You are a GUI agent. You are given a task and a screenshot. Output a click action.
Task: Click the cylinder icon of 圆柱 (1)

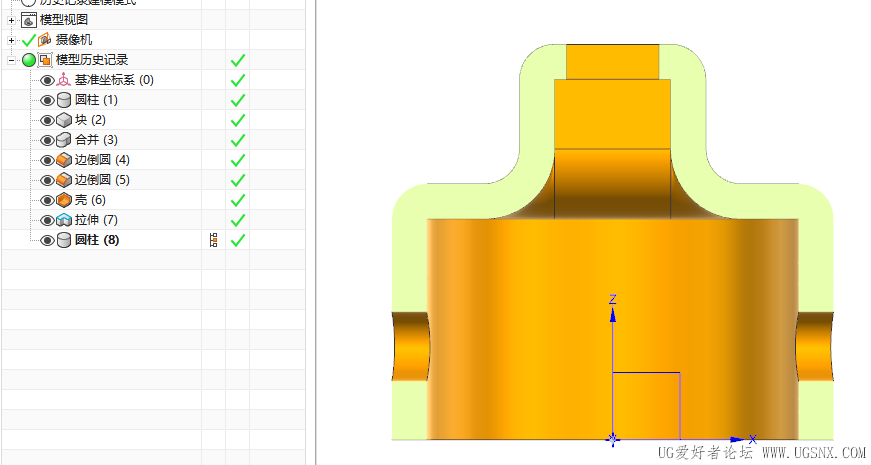tap(64, 101)
